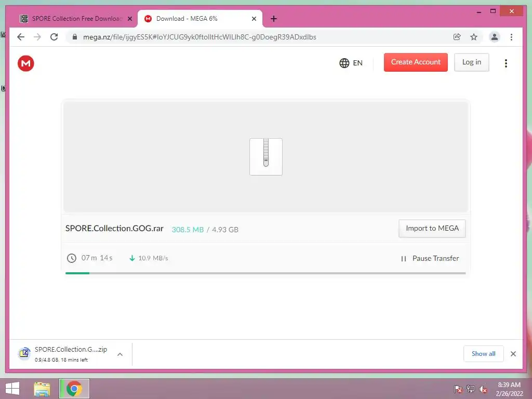Click the network tray icon
Screen dimensions: 532x399
tap(471, 389)
